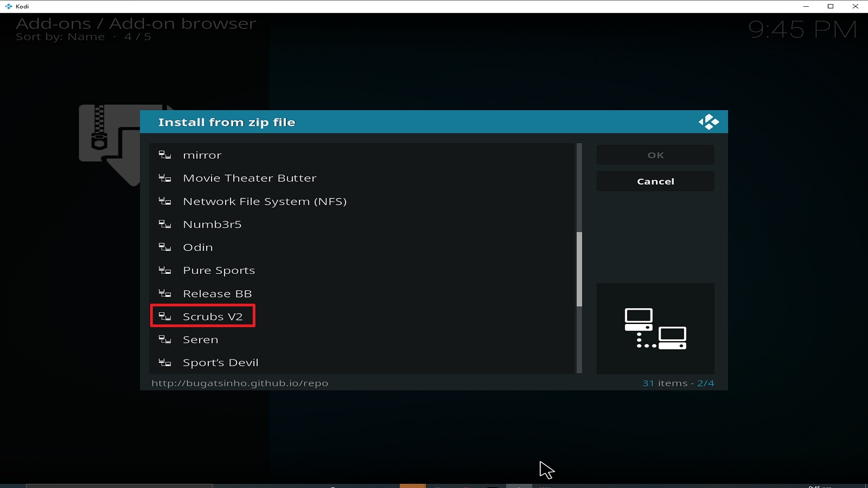Click the network icon beside mirror
The width and height of the screenshot is (868, 488).
[x=165, y=155]
